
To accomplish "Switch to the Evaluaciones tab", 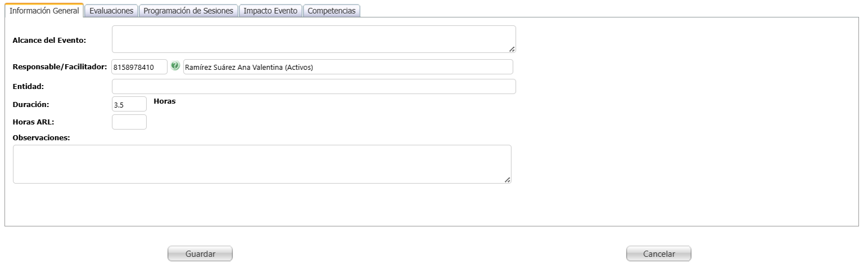I will click(111, 11).
